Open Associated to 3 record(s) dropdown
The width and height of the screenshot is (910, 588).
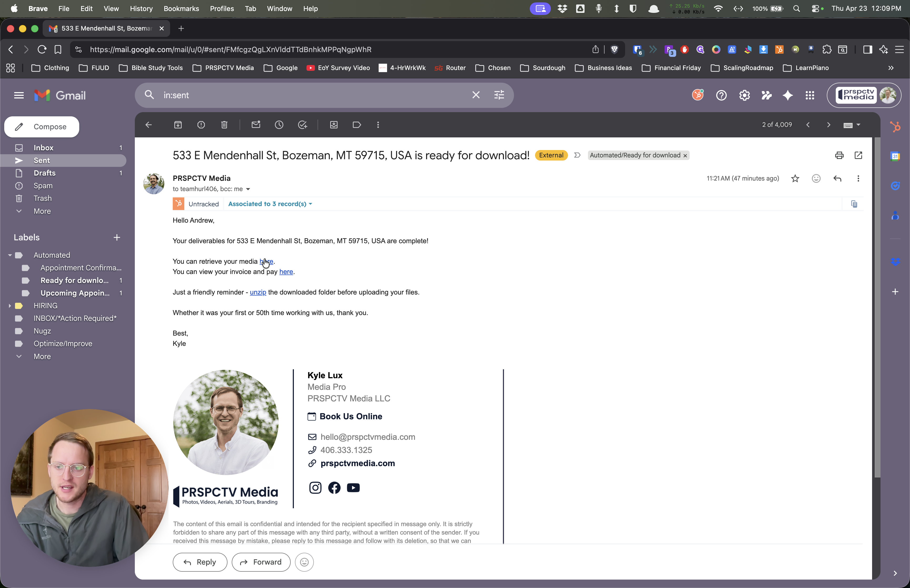[x=270, y=204]
